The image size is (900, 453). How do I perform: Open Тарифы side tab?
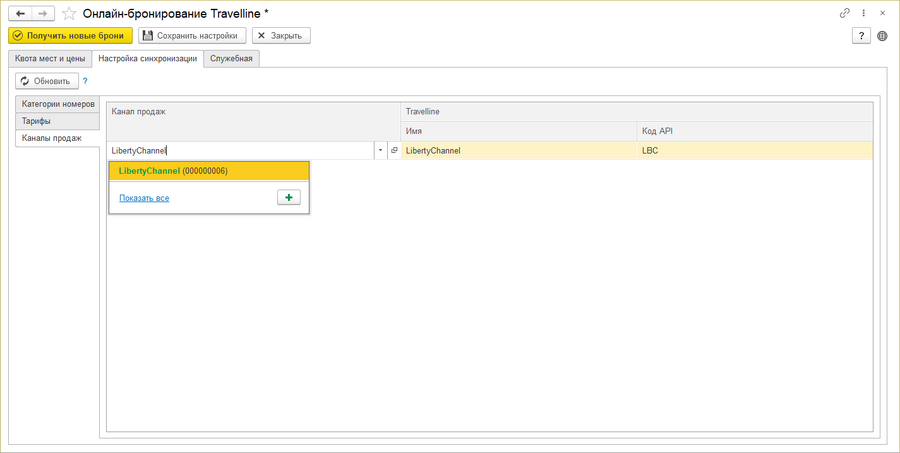tap(57, 121)
